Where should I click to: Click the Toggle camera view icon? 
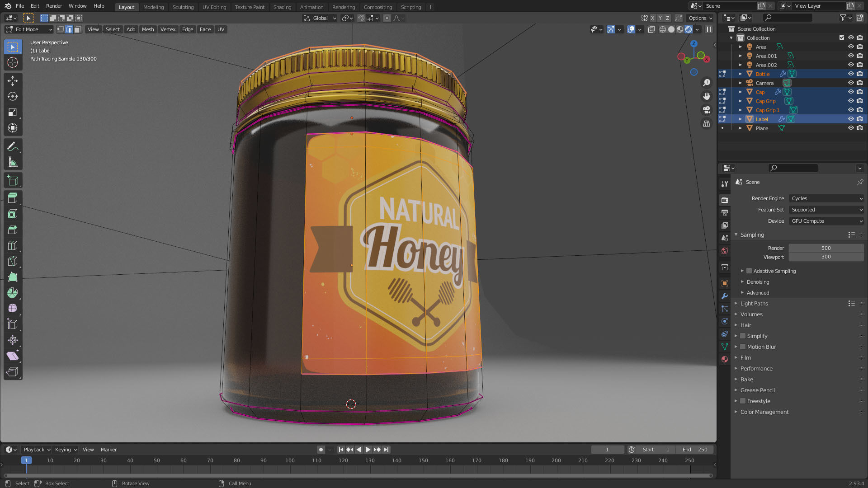point(706,110)
